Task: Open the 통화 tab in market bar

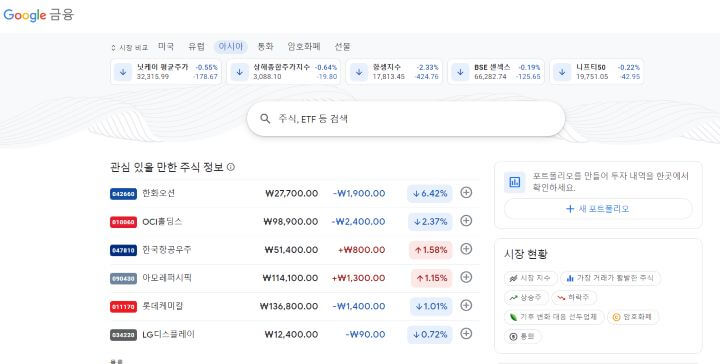Action: click(x=265, y=46)
